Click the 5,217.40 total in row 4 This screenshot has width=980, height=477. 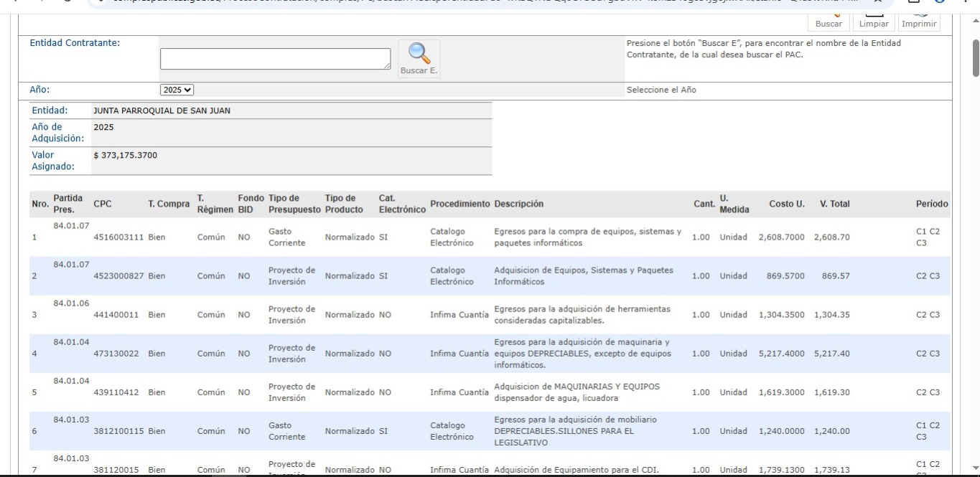tap(831, 354)
